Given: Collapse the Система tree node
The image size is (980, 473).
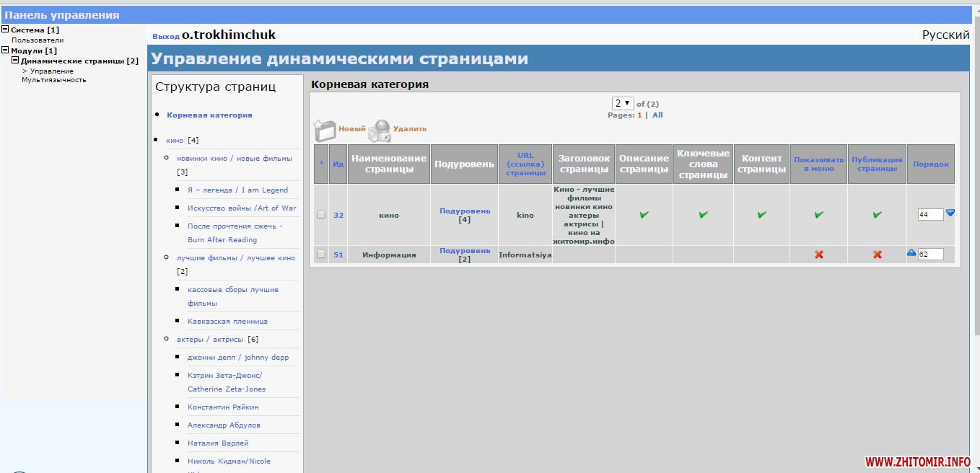Looking at the screenshot, I should tap(5, 30).
